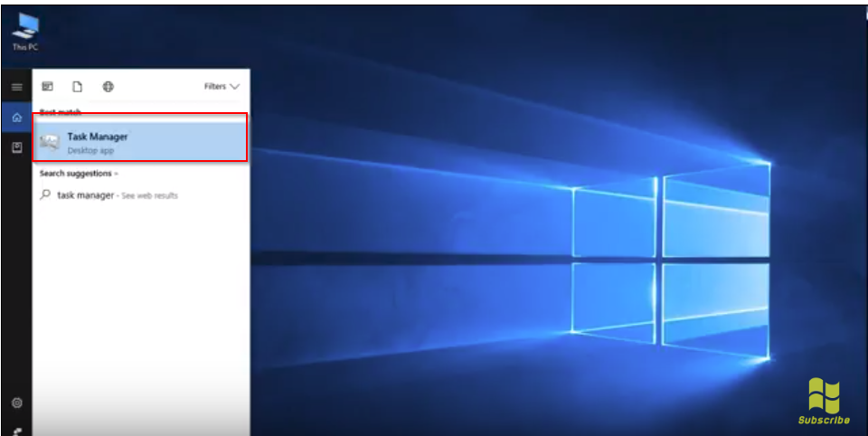Image resolution: width=868 pixels, height=436 pixels.
Task: Expand the hamburger menu in search sidebar
Action: point(16,87)
